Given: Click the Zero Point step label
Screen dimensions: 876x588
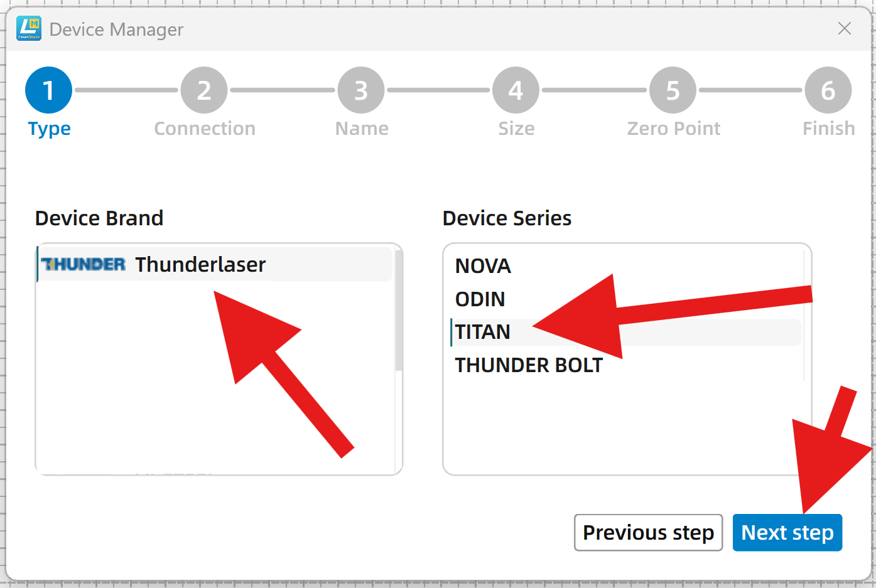Looking at the screenshot, I should (673, 129).
